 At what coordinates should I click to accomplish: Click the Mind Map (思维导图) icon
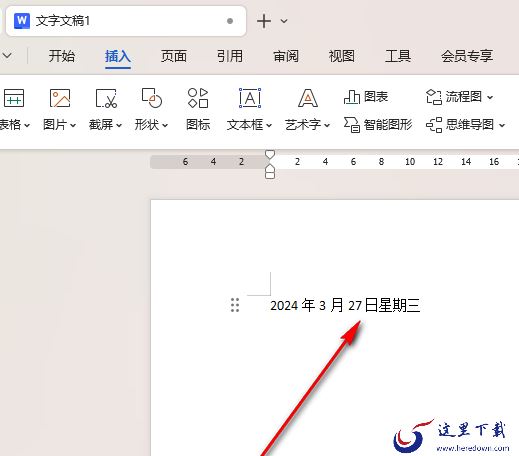(434, 125)
